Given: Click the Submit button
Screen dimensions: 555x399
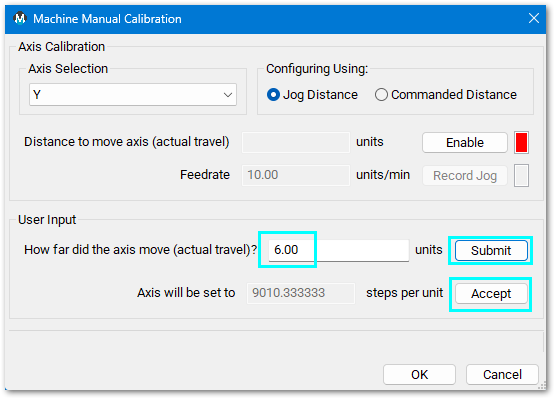Looking at the screenshot, I should (x=491, y=251).
